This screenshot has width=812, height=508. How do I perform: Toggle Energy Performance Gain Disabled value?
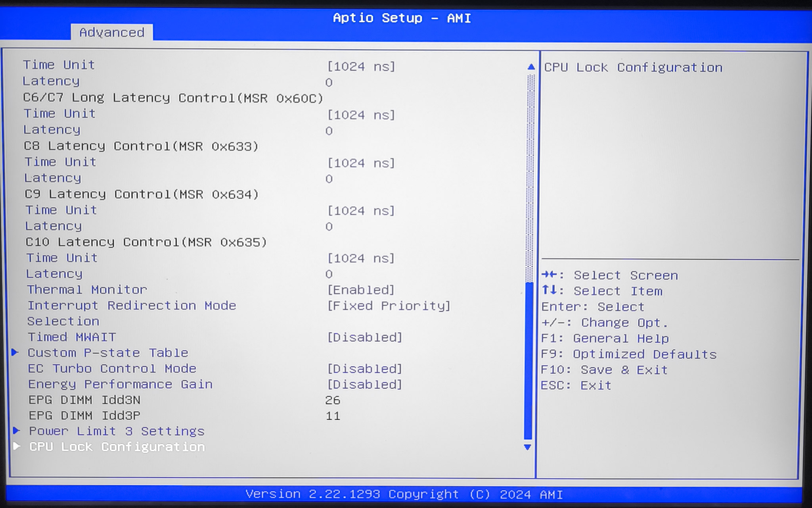364,385
